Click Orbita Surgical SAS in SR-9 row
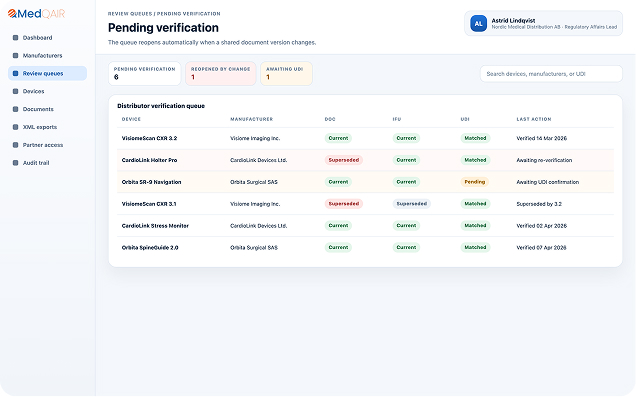Viewport: 636px width, 397px height. pos(254,182)
